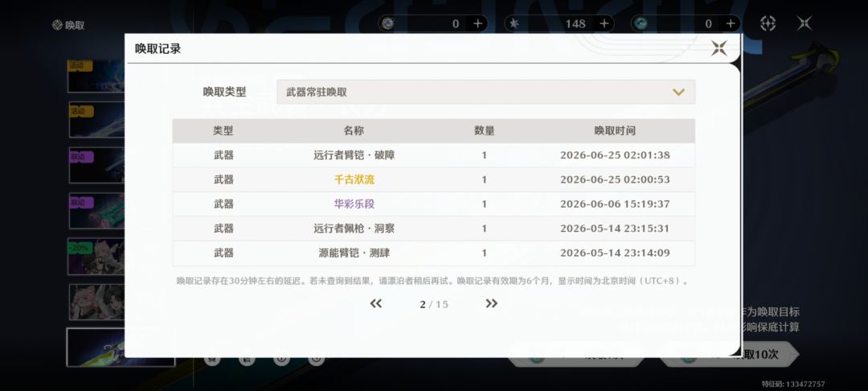Click timestamp 2026-06-25 02:00:53

[615, 179]
